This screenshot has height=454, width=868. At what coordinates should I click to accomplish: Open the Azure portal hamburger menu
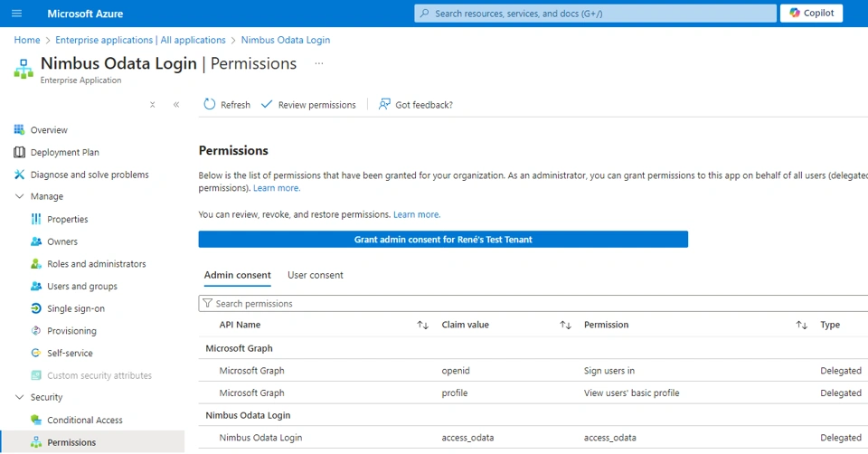point(16,14)
